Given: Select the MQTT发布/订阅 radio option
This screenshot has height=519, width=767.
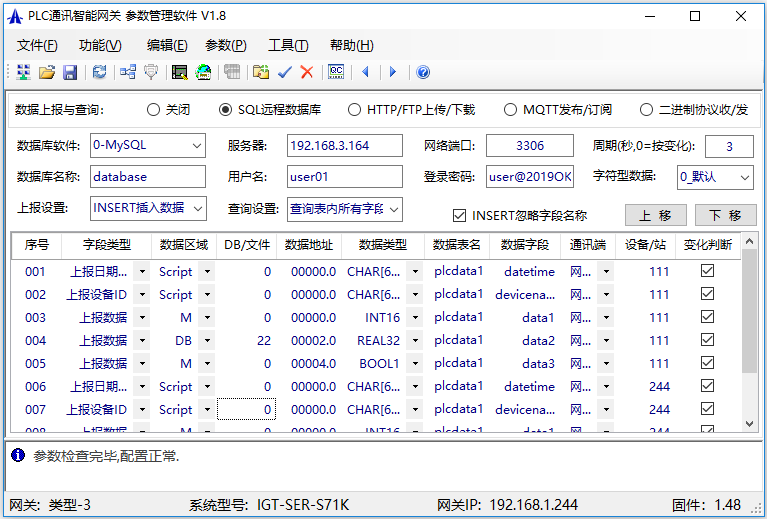Looking at the screenshot, I should [x=510, y=110].
